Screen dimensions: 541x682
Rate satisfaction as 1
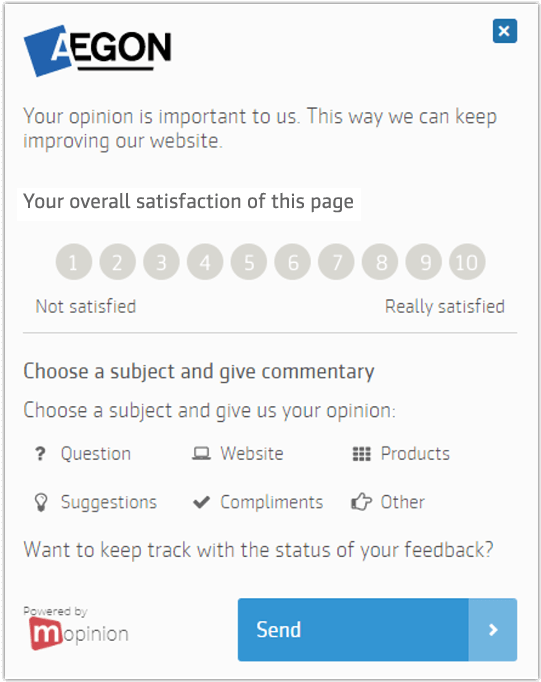(74, 262)
